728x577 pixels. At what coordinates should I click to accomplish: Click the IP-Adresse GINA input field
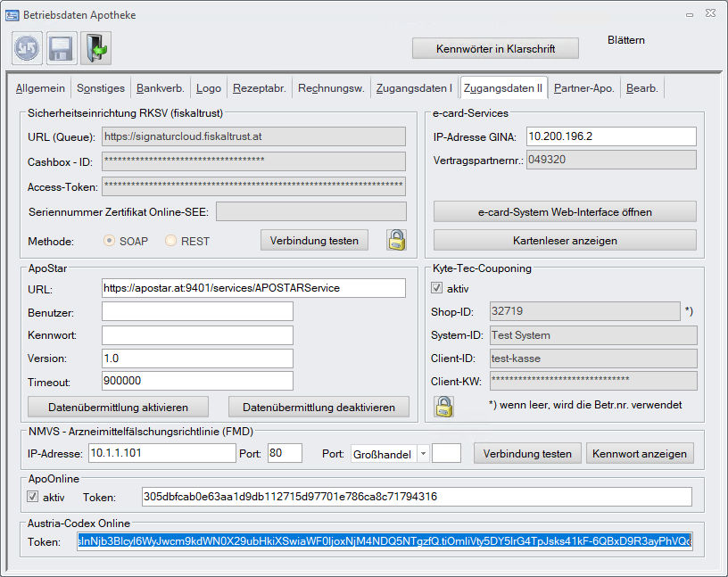coord(610,136)
